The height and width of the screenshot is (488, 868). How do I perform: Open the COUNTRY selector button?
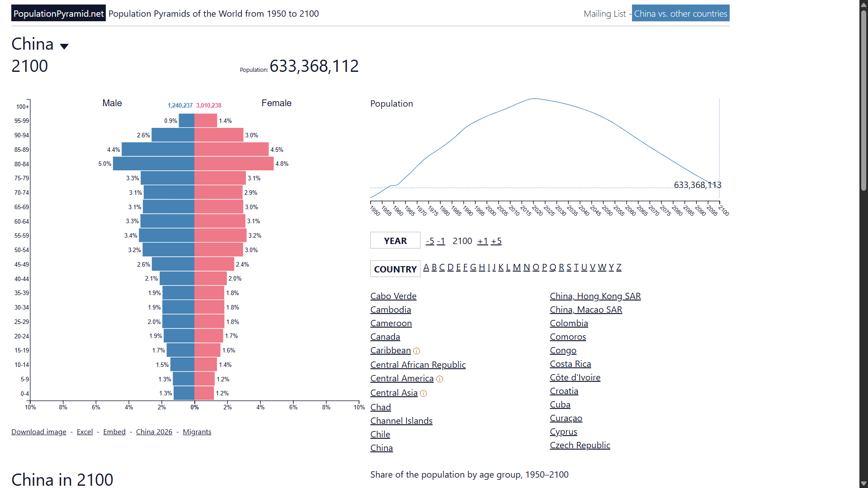coord(395,269)
